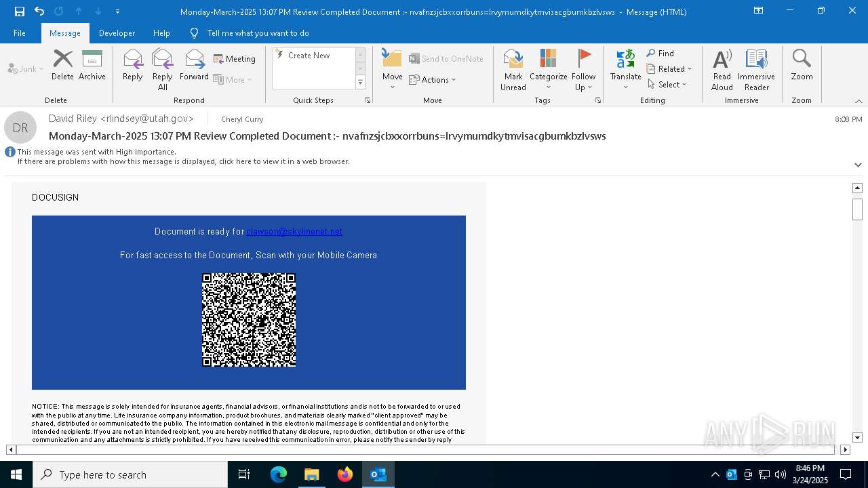This screenshot has width=868, height=488.
Task: Go to the next item arrow
Action: [x=98, y=12]
